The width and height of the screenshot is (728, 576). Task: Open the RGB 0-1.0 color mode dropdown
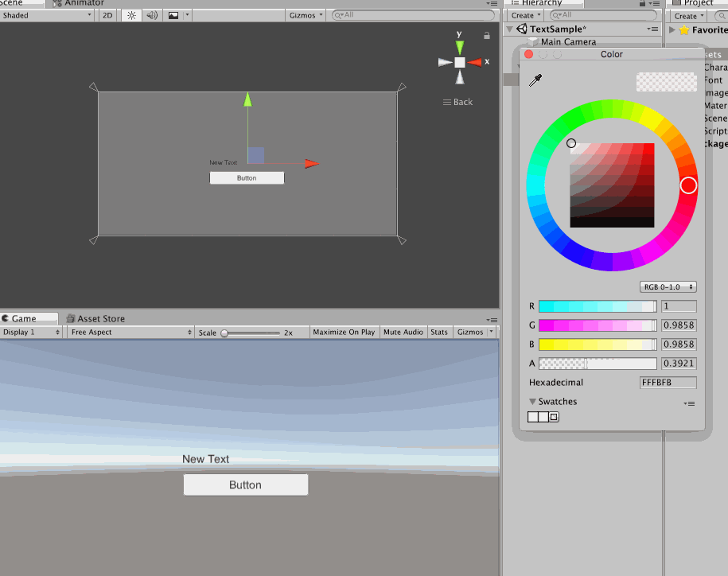tap(668, 287)
